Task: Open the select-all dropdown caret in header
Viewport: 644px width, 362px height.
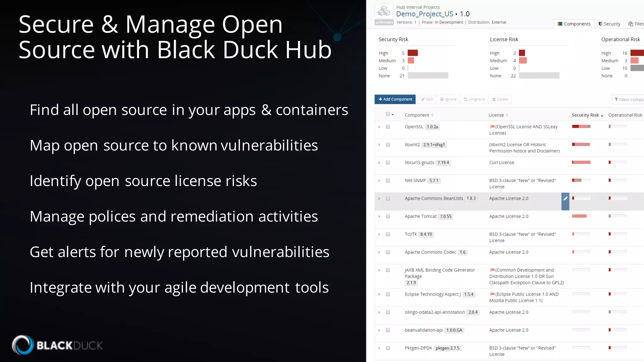Action: pyautogui.click(x=393, y=115)
